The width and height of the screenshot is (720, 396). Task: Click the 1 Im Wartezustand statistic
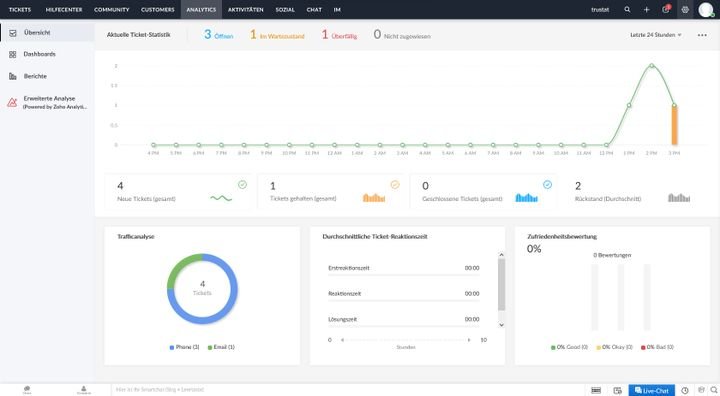277,34
